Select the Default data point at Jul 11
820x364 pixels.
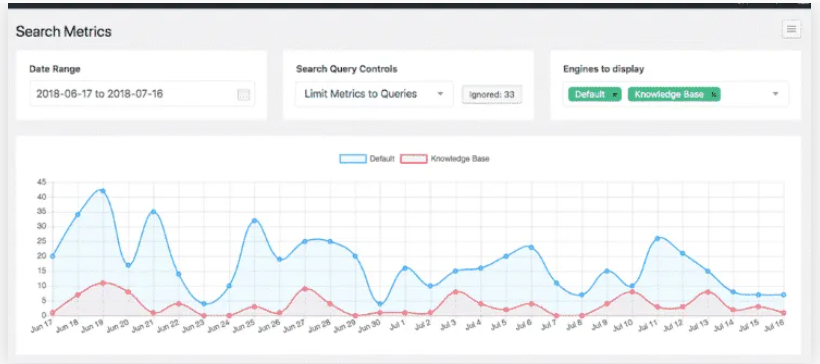(657, 238)
